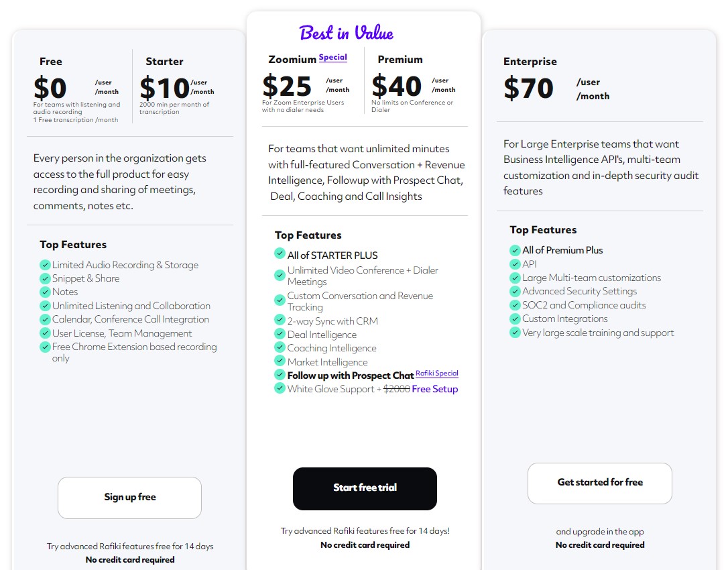Viewport: 728px width, 570px height.
Task: Open the Rafiki Special link
Action: click(437, 373)
